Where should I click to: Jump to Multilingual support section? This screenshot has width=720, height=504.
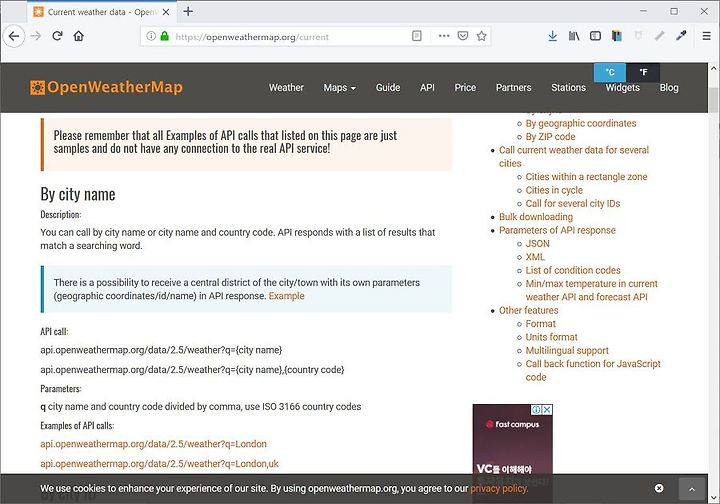tap(567, 350)
